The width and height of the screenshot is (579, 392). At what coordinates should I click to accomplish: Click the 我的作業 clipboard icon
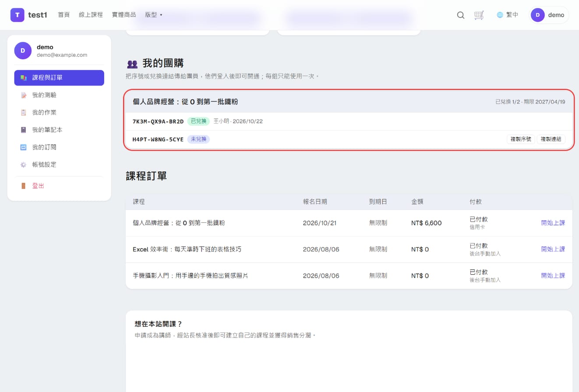click(x=24, y=112)
